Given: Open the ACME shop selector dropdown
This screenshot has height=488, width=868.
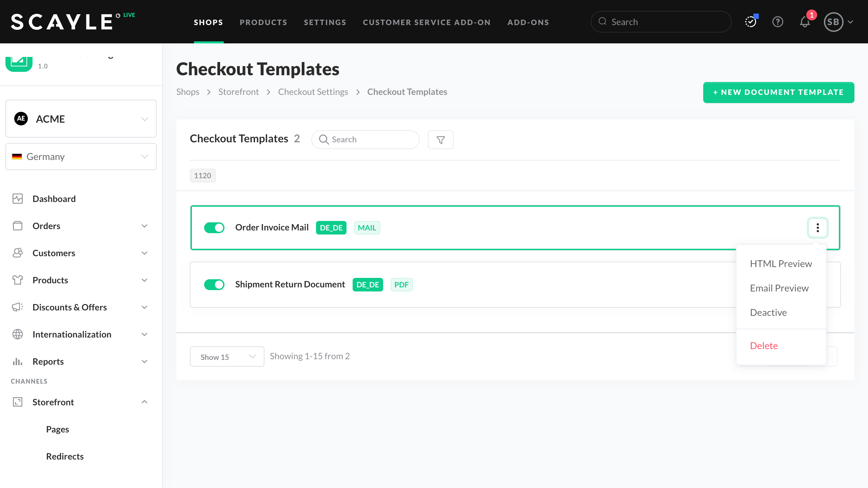Looking at the screenshot, I should pyautogui.click(x=81, y=119).
